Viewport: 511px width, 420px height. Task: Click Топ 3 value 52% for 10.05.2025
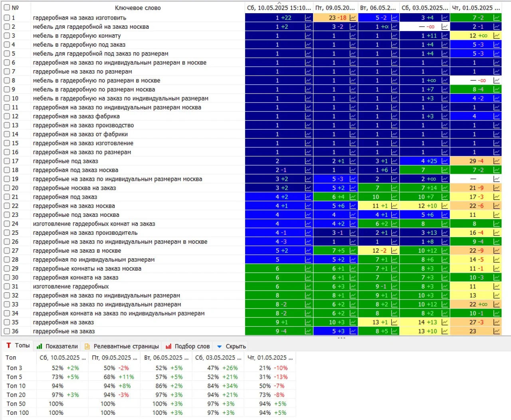57,368
